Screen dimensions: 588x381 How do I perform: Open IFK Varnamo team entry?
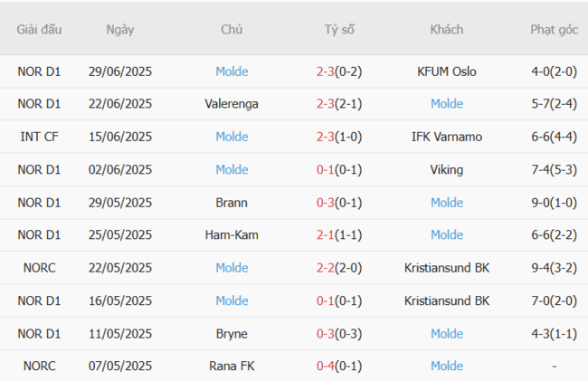coord(447,137)
